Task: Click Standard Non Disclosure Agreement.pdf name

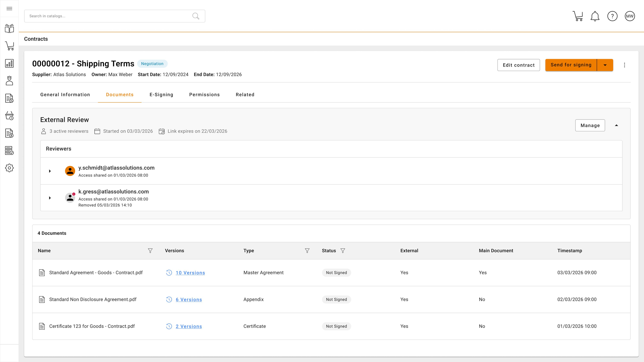Action: pyautogui.click(x=93, y=299)
